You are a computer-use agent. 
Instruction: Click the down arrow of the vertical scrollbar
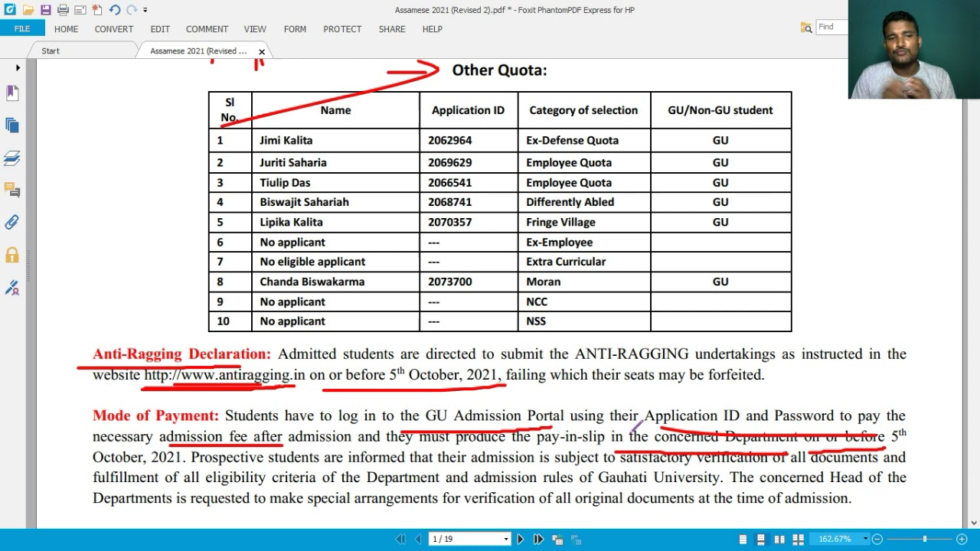[974, 523]
